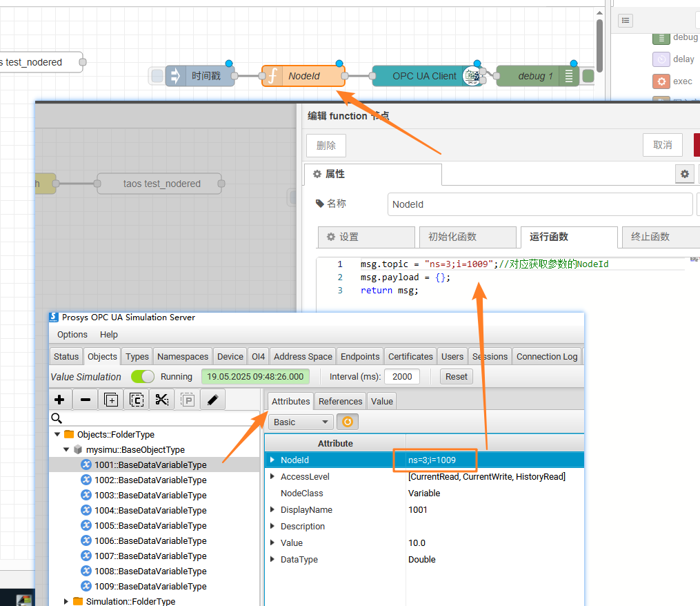Switch to the Users tab
The height and width of the screenshot is (606, 700).
(x=452, y=356)
